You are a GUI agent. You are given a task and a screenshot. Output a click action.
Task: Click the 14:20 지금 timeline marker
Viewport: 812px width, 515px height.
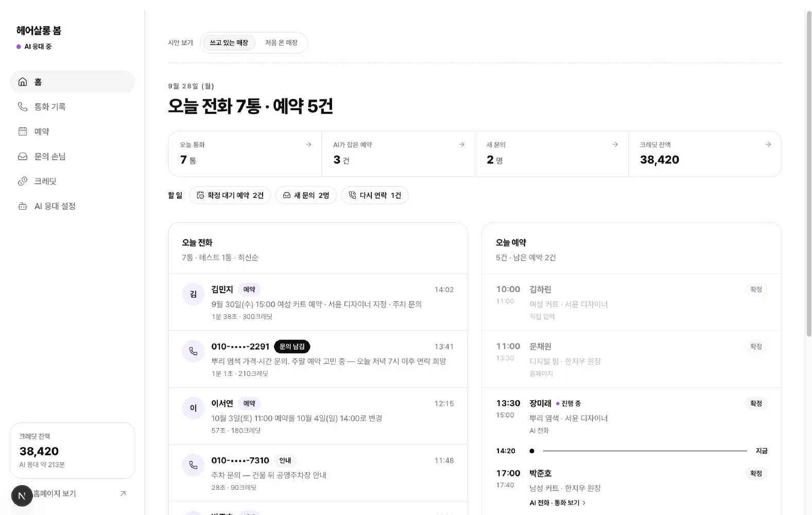[x=632, y=451]
